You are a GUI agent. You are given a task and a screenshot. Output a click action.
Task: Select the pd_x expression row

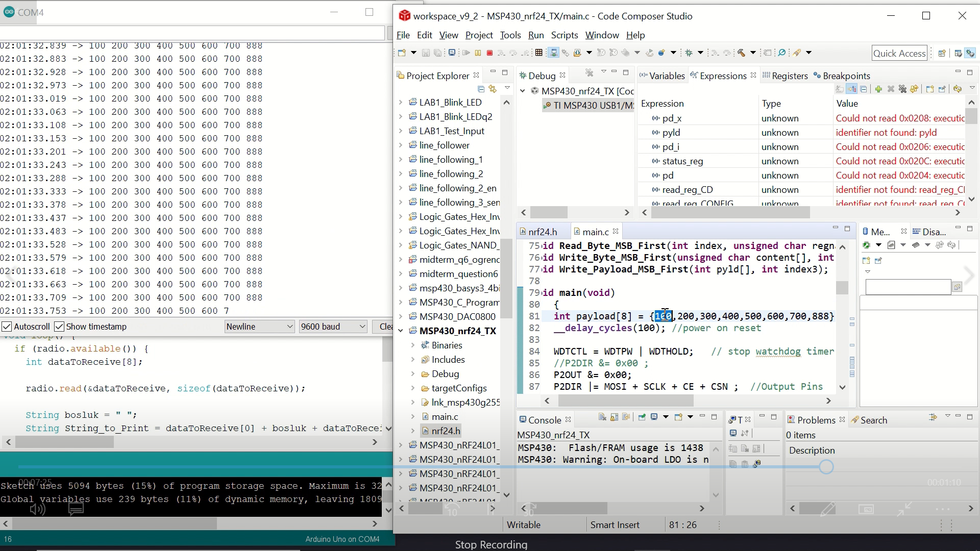801,118
